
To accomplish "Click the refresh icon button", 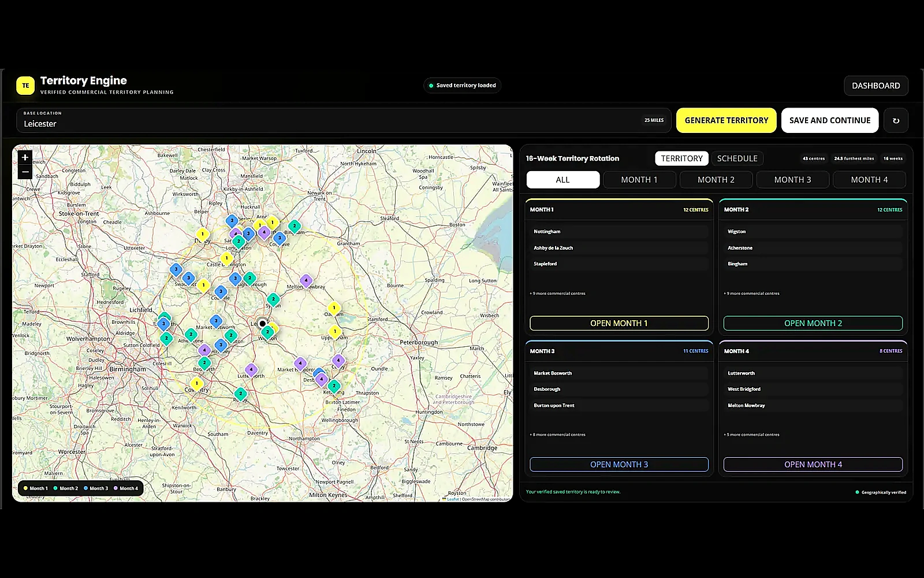I will 896,120.
